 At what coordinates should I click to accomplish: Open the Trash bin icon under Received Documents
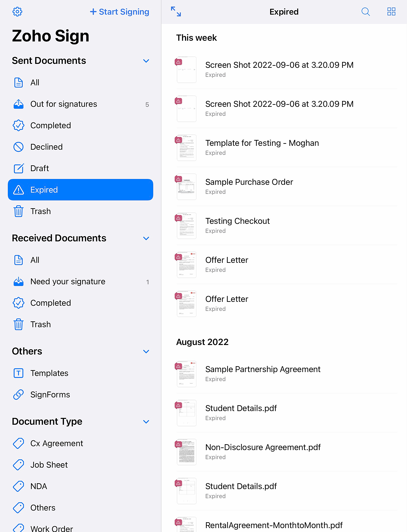click(x=19, y=324)
